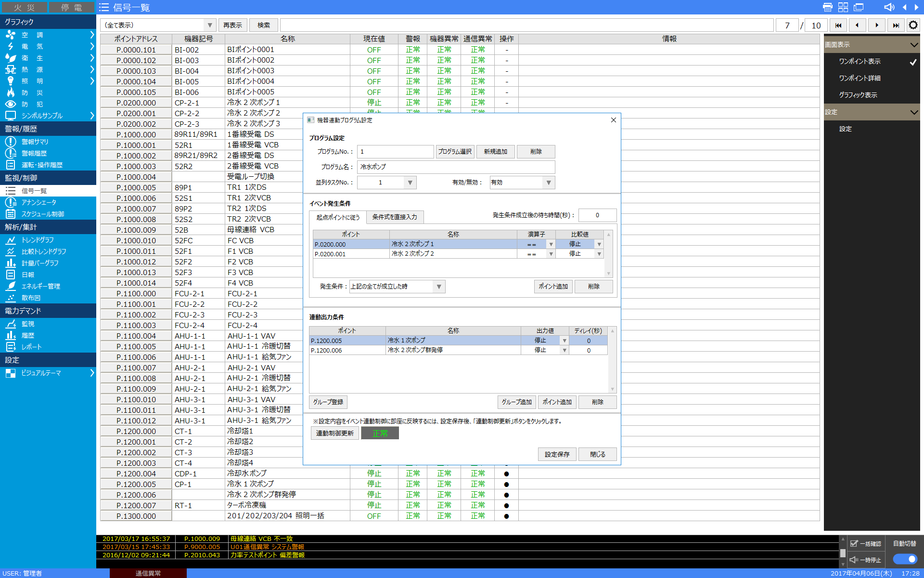
Task: Jump to first page of signal list
Action: tap(838, 25)
